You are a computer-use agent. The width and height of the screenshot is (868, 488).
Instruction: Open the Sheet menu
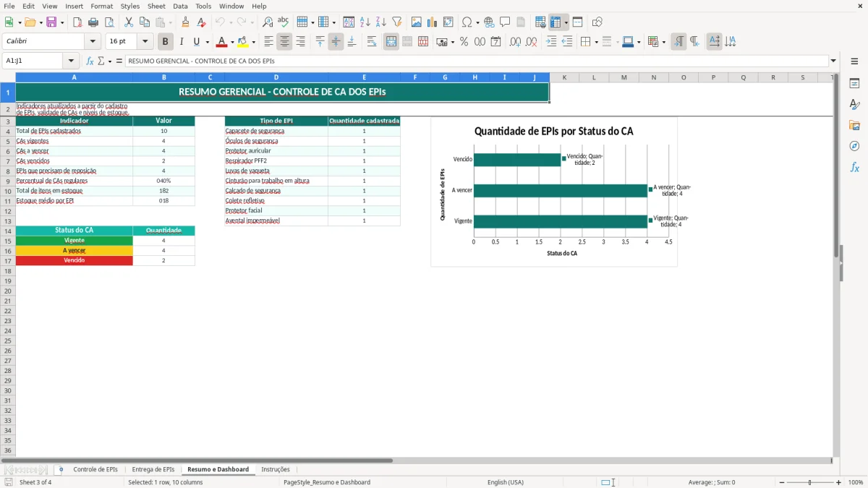tap(156, 6)
